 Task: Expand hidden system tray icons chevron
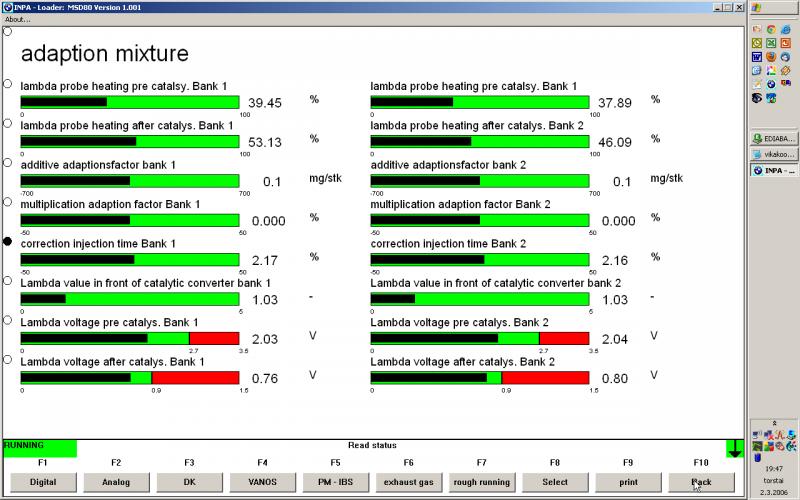773,423
